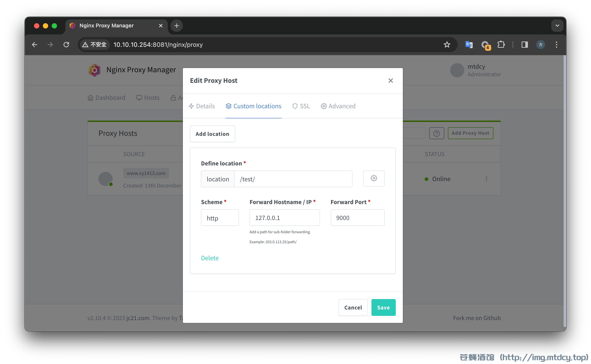The image size is (591, 364).
Task: Click the three-dot menu icon for www.xy1413.com
Action: click(486, 179)
